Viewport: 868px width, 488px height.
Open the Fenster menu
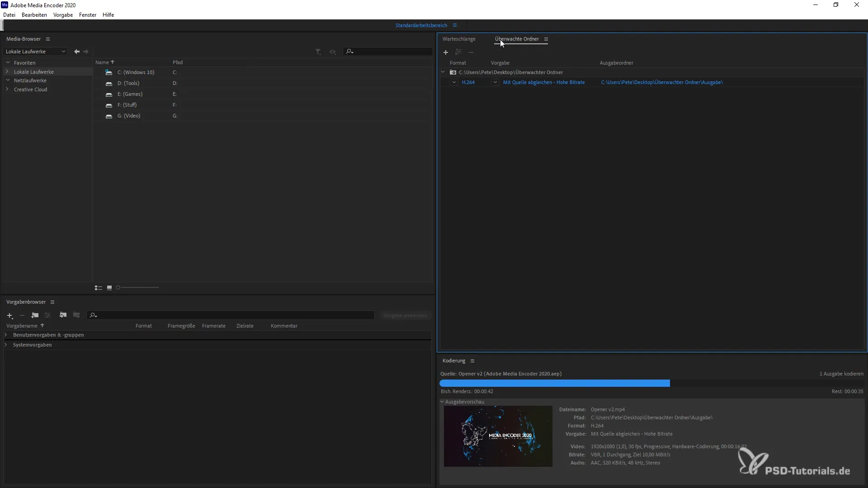coord(88,15)
